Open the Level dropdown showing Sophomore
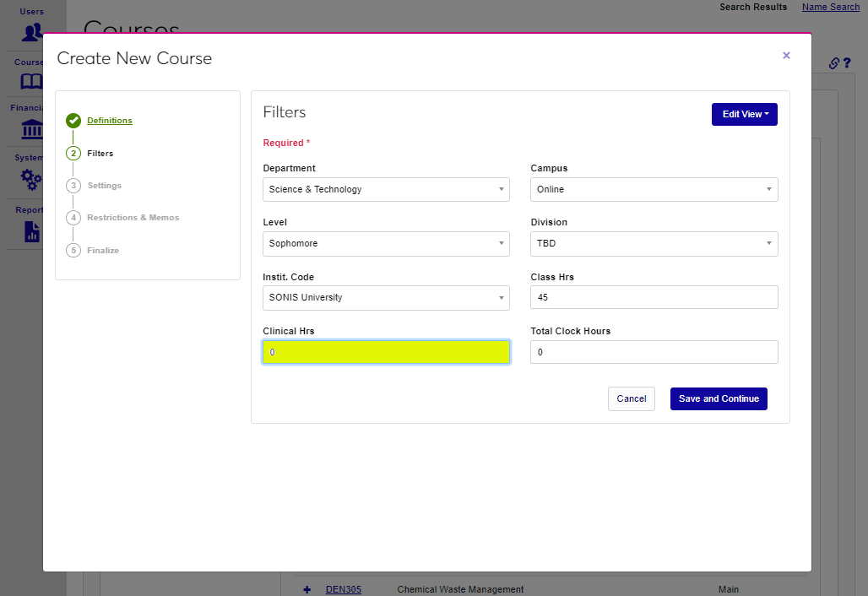The width and height of the screenshot is (868, 596). (386, 243)
